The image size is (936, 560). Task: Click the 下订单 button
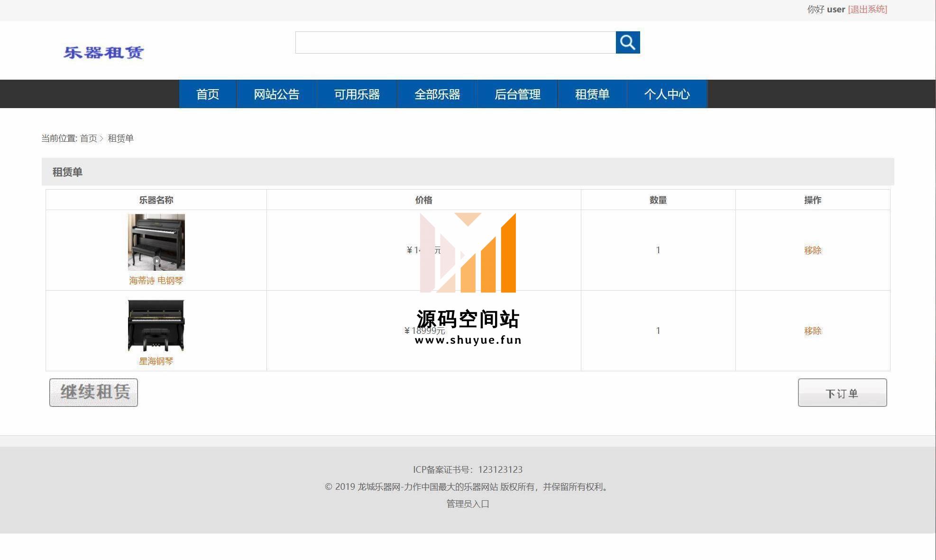pyautogui.click(x=842, y=393)
